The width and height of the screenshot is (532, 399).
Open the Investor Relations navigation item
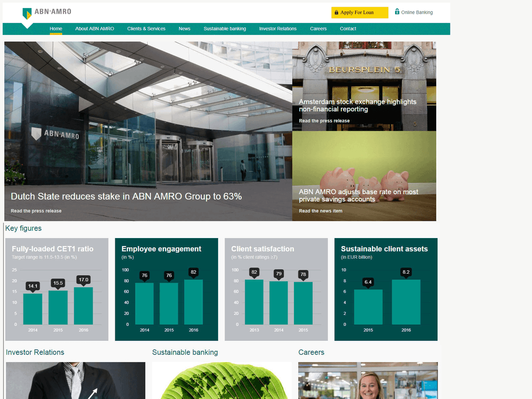tap(278, 29)
